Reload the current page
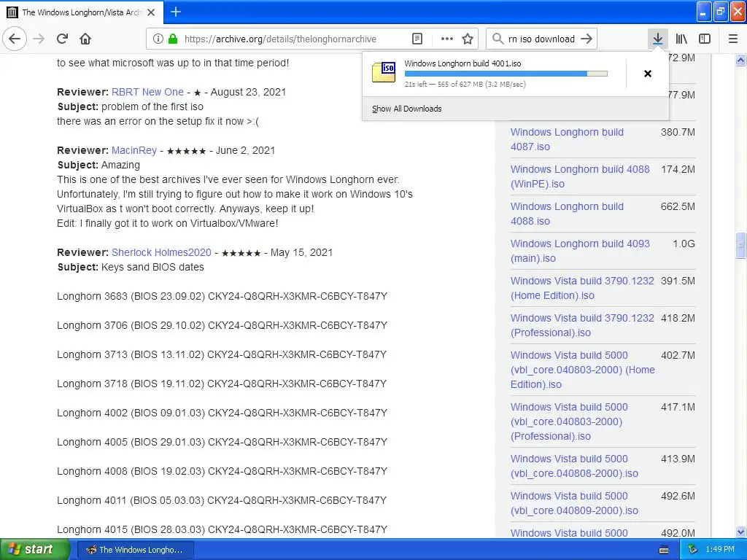The image size is (747, 560). point(62,39)
